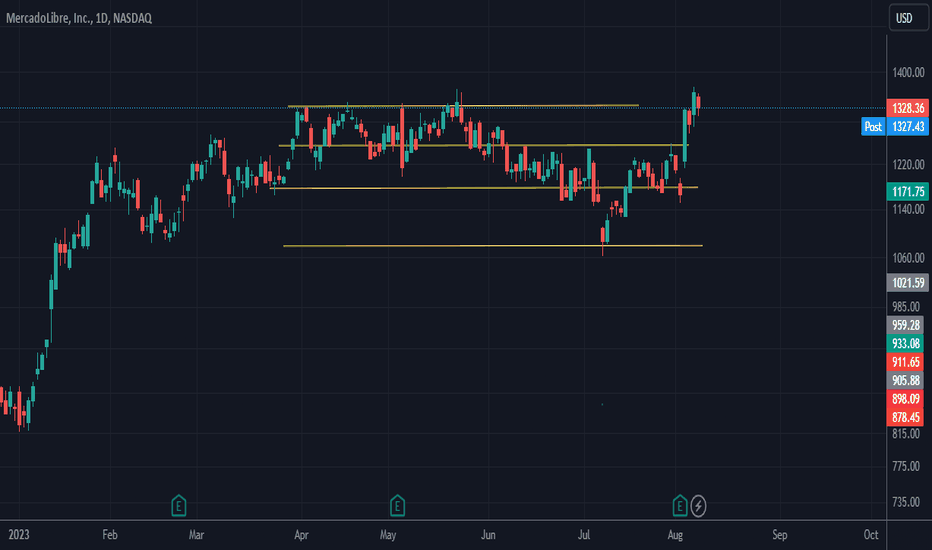932x550 pixels.
Task: Select the lowest yellow horizontal support line
Action: (493, 246)
